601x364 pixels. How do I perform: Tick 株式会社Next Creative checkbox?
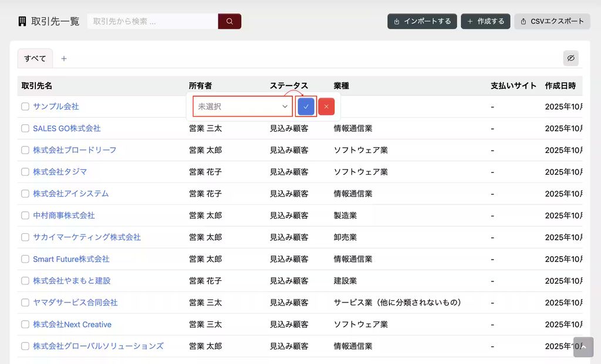pos(25,325)
